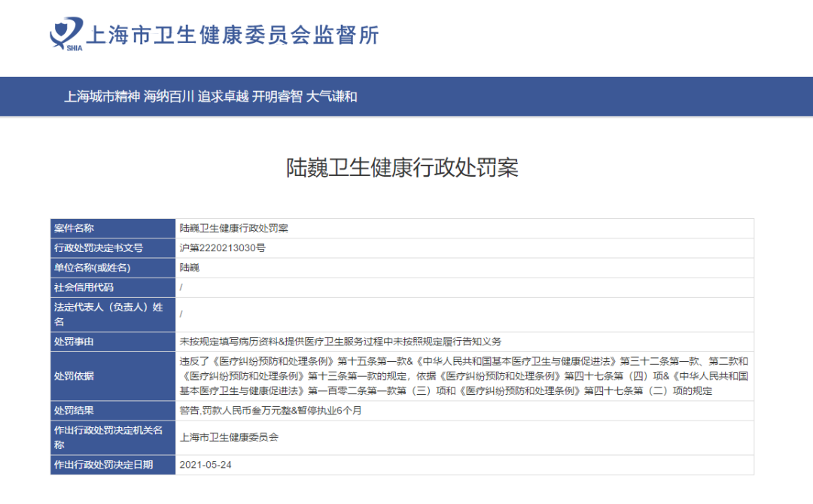The image size is (813, 504).
Task: Click the 上海市卫生健康委员会监督所 site title
Action: pyautogui.click(x=233, y=35)
